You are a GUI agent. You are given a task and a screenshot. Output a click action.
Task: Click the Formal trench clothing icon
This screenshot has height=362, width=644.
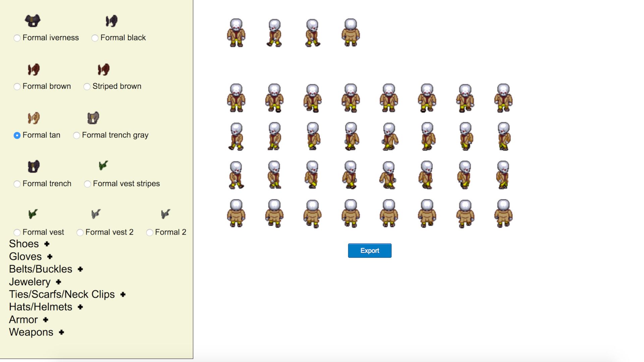[33, 167]
